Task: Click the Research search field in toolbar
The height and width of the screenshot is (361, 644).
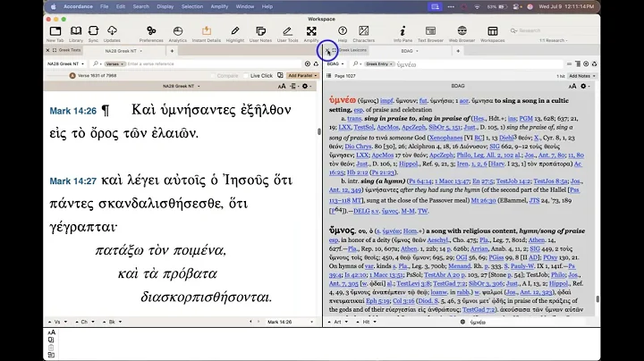Action: 553,30
